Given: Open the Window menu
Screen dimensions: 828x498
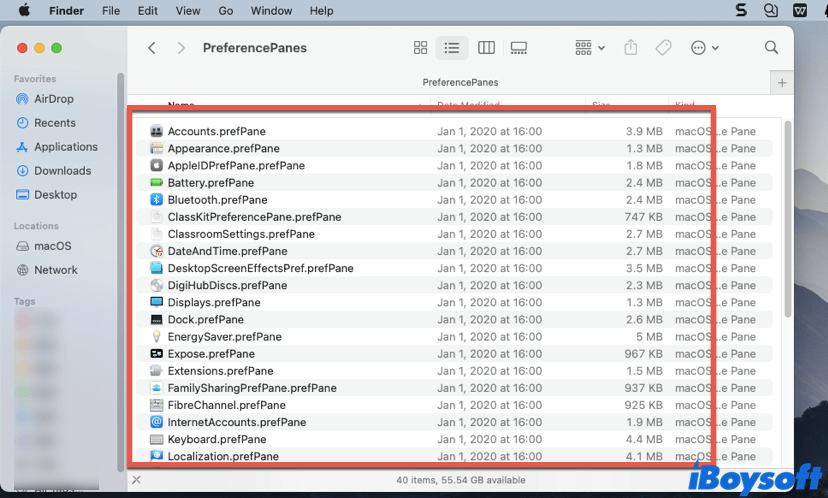Looking at the screenshot, I should (x=271, y=11).
